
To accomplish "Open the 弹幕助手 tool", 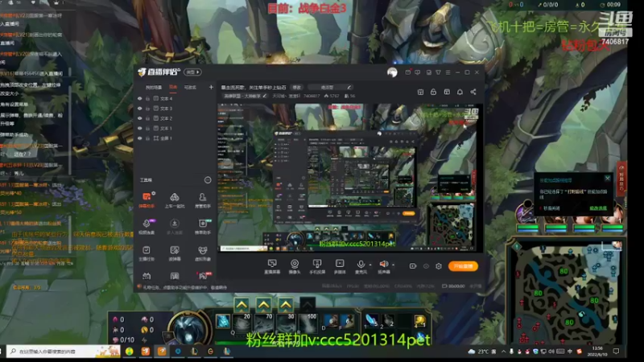I will tap(147, 200).
